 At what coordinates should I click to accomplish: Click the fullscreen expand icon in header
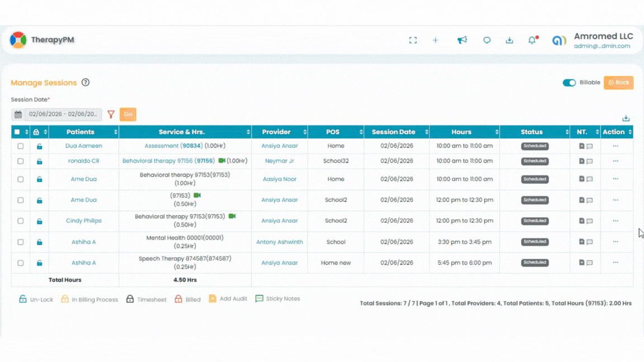(x=413, y=40)
